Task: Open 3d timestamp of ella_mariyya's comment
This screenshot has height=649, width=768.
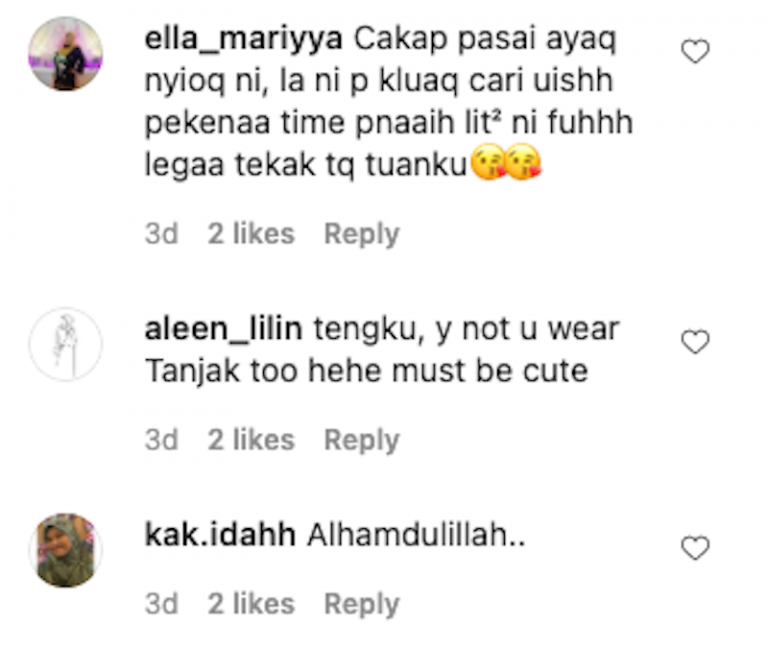Action: pyautogui.click(x=161, y=234)
